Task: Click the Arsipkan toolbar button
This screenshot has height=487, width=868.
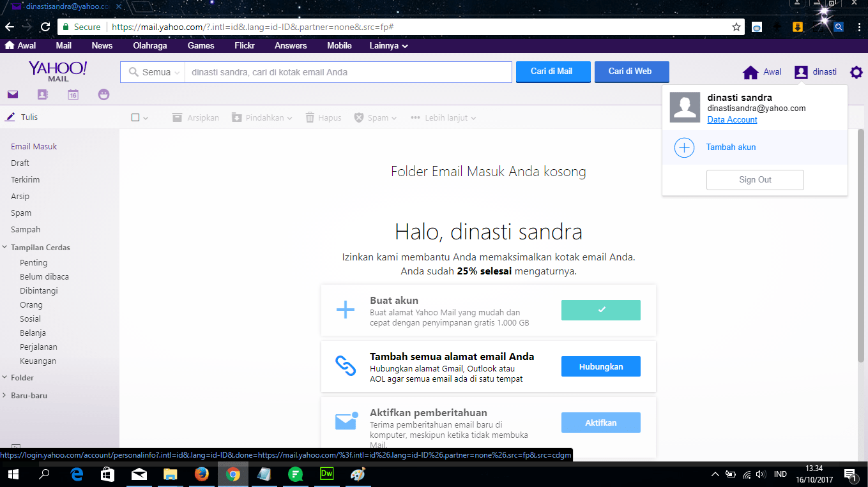Action: tap(196, 117)
